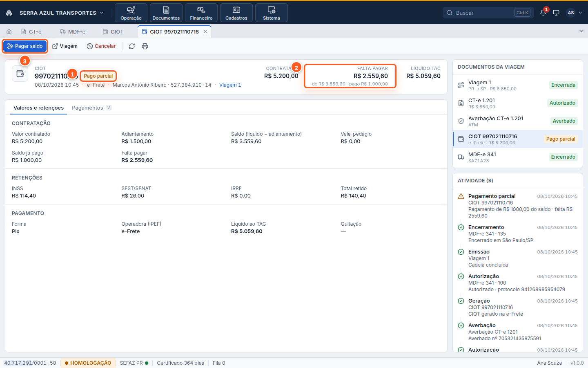Click the Pagamento parcial activity entry
588x368 pixels.
pyautogui.click(x=518, y=206)
